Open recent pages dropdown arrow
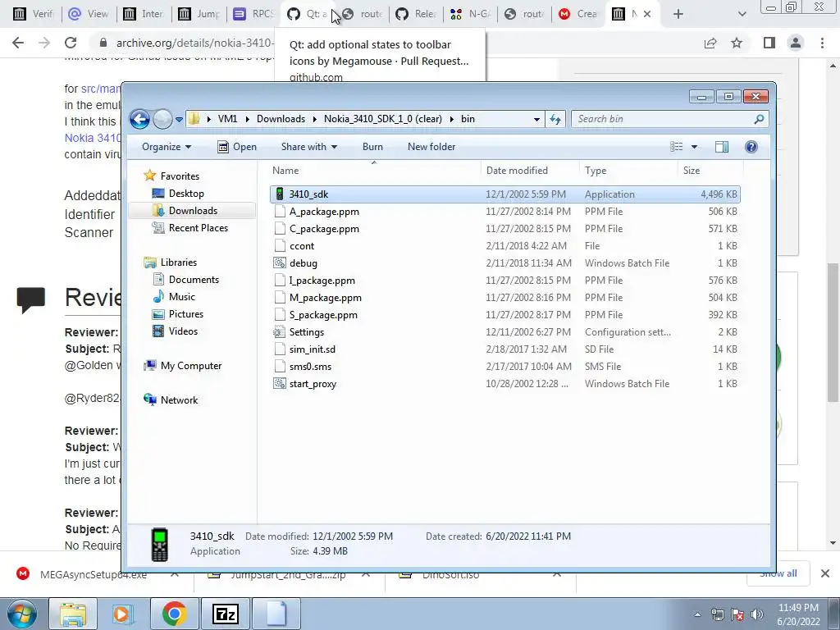 pyautogui.click(x=179, y=119)
